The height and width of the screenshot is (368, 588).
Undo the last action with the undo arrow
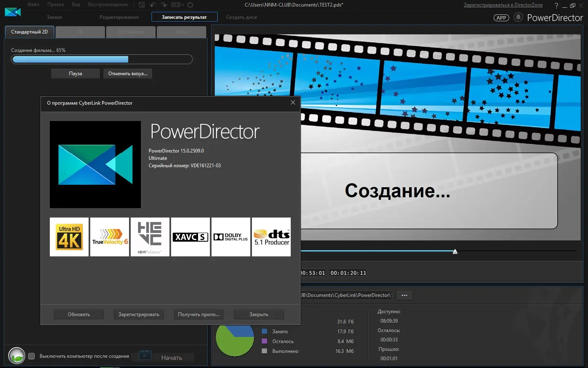153,5
